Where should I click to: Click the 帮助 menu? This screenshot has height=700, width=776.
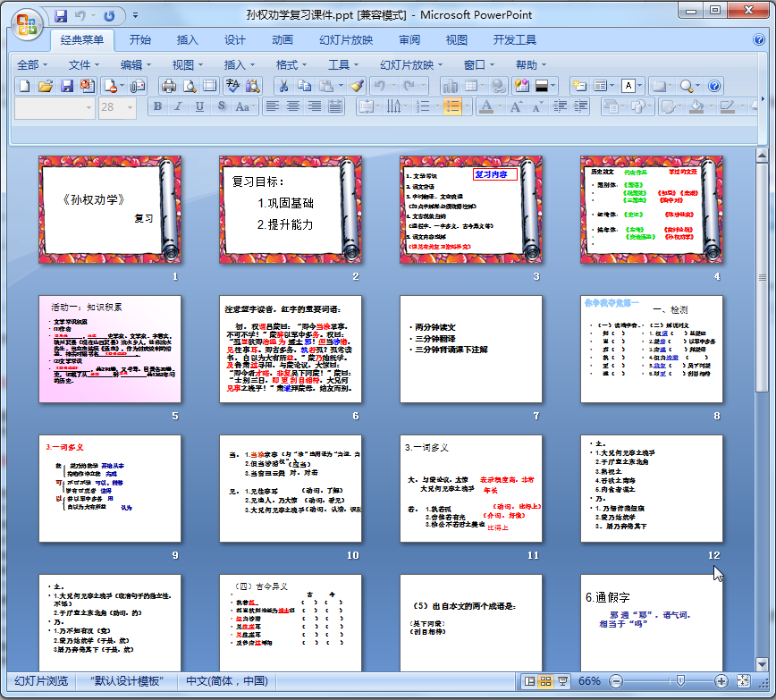click(x=530, y=65)
